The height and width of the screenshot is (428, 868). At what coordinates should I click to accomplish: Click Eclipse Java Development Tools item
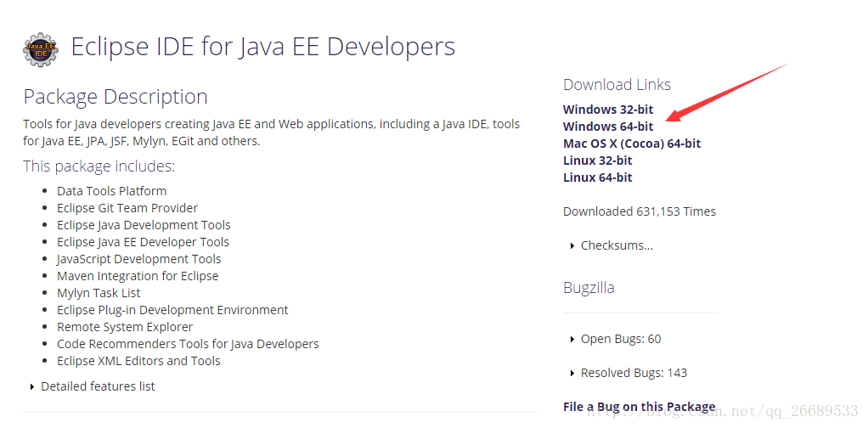coord(144,225)
